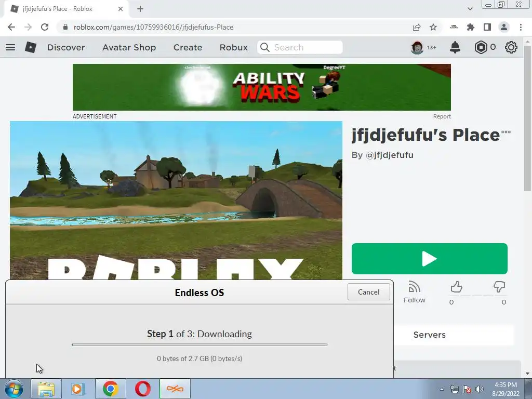532x399 pixels.
Task: Click the search magnifier icon
Action: 265,47
